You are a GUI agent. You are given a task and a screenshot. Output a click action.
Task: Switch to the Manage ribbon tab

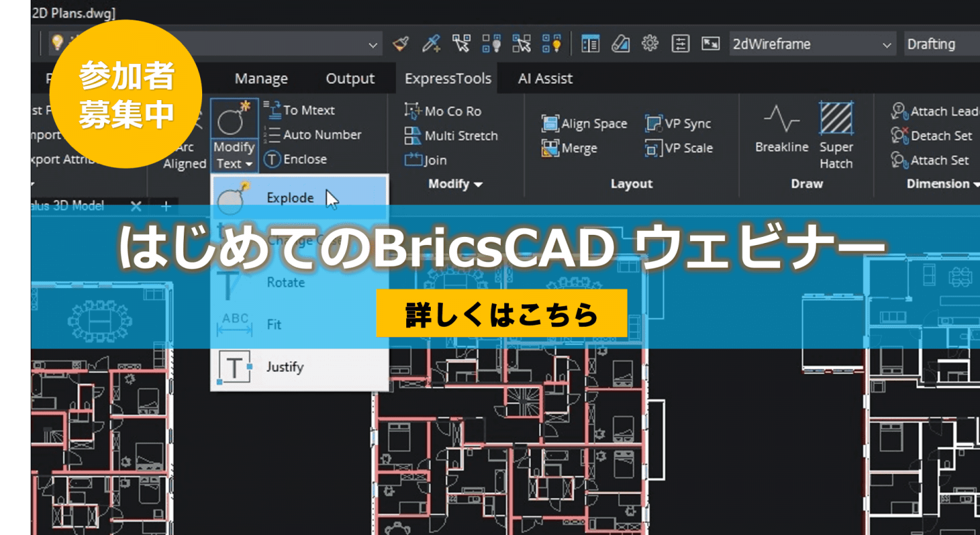tap(261, 79)
